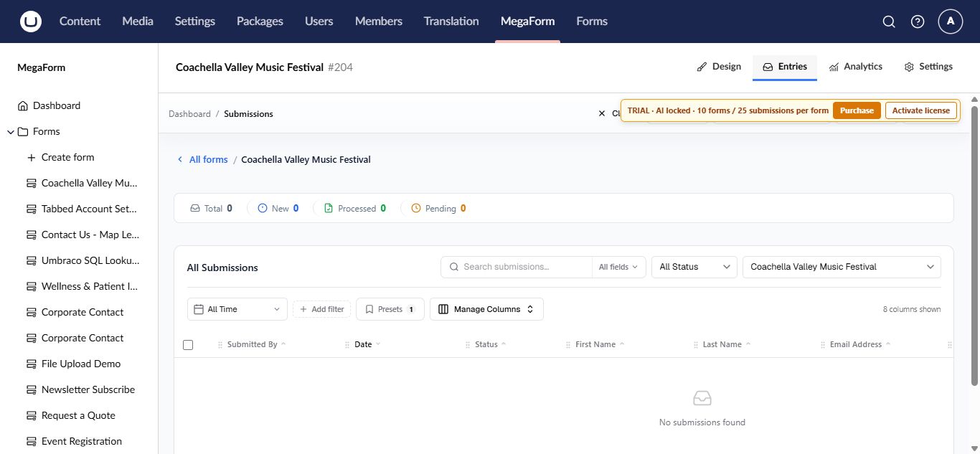Sort by the Last Name column header
Image resolution: width=980 pixels, height=454 pixels.
pyautogui.click(x=727, y=344)
